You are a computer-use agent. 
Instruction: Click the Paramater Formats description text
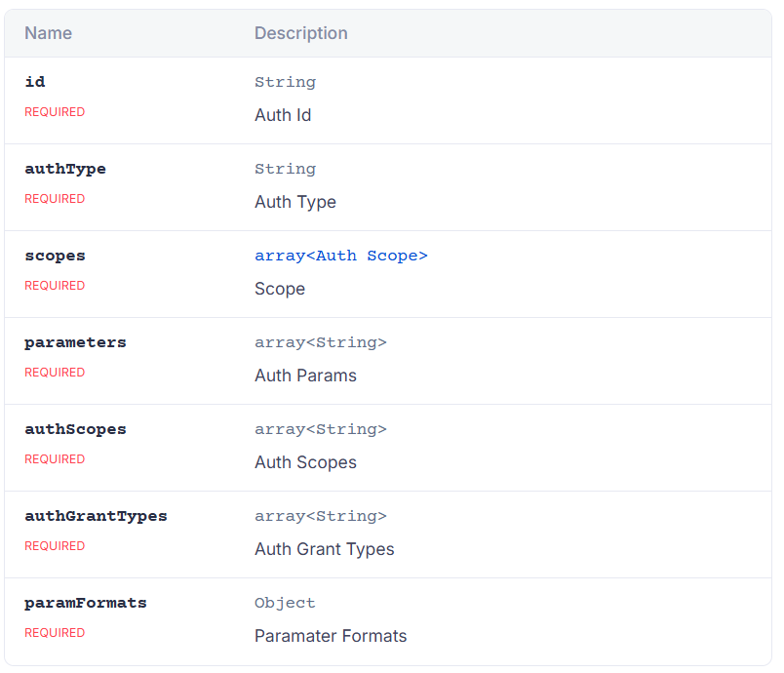[x=331, y=636]
